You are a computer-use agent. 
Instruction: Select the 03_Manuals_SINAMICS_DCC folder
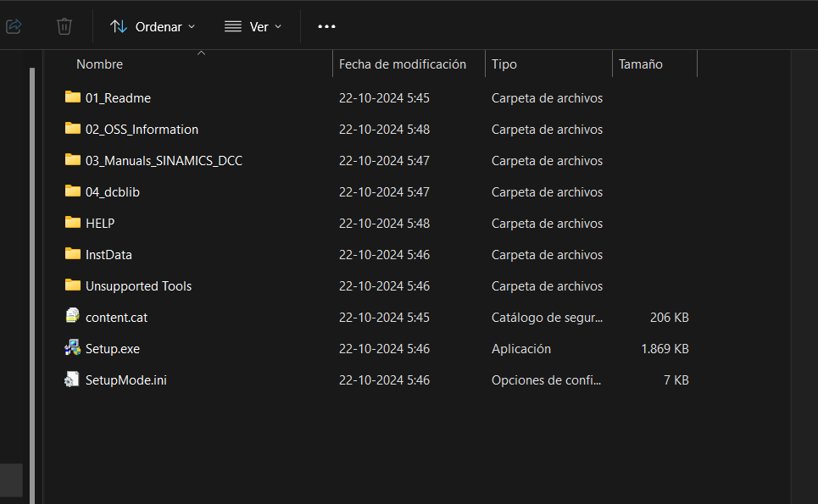pos(164,161)
